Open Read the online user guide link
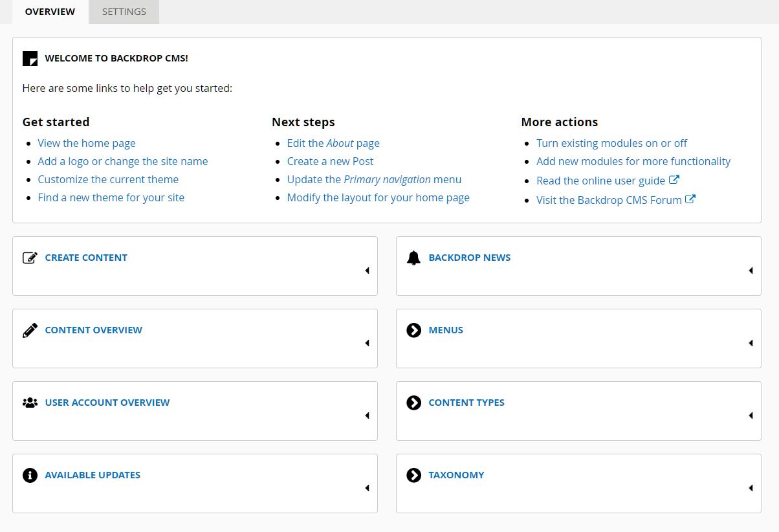779x532 pixels. point(600,181)
